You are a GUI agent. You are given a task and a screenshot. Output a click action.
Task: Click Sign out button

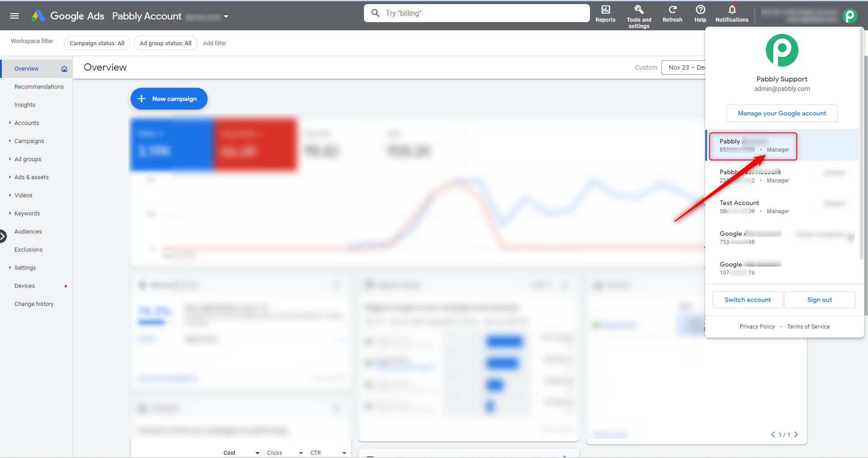click(x=820, y=300)
